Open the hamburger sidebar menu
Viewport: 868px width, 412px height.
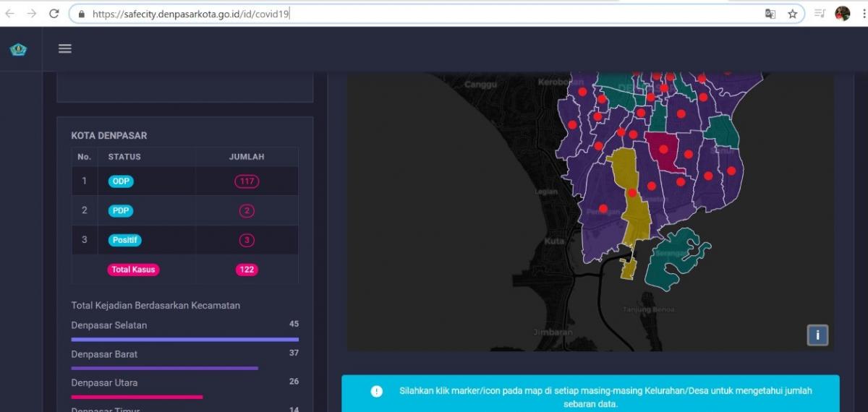pos(65,48)
